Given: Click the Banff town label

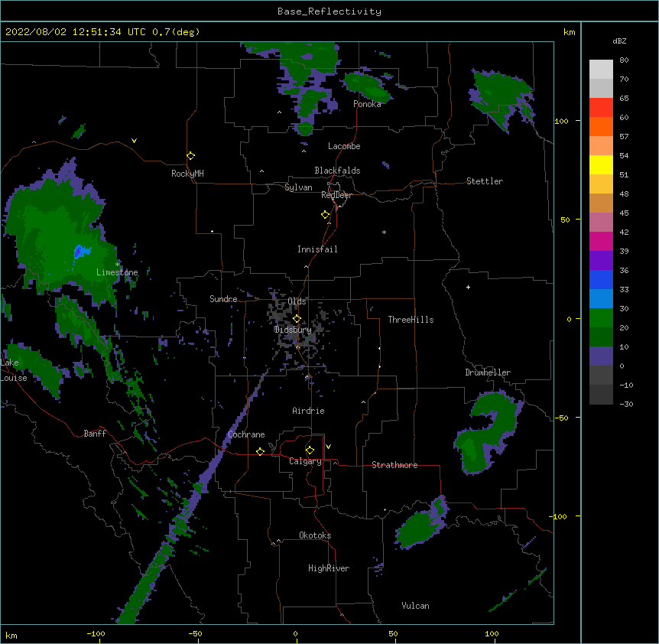Looking at the screenshot, I should (x=95, y=434).
